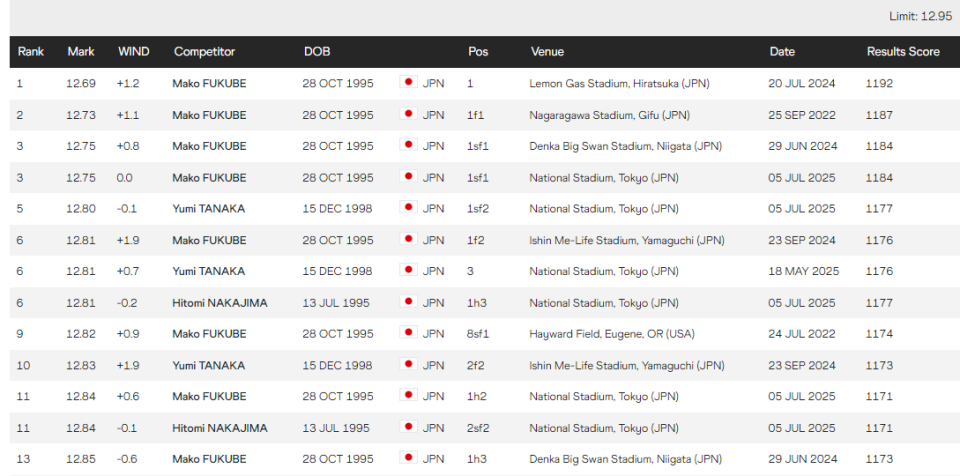Click flag in Hitomi Nakajima 12.81 row

tap(408, 301)
